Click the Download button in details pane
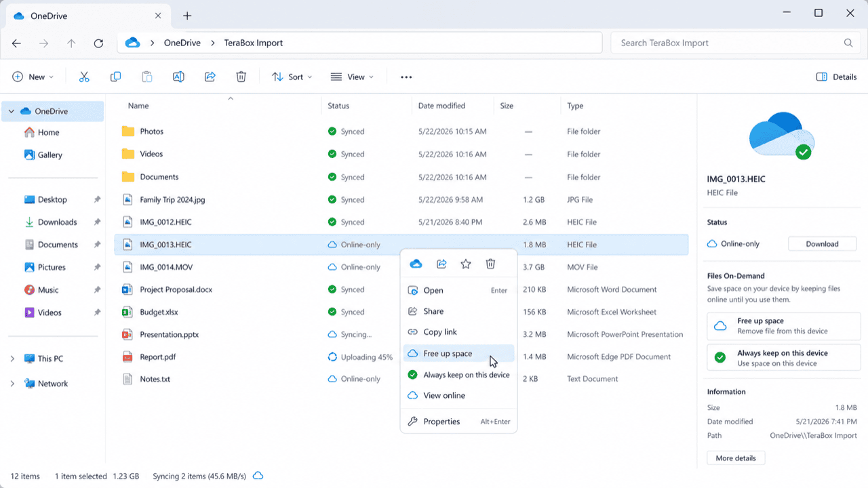The image size is (868, 488). tap(822, 244)
